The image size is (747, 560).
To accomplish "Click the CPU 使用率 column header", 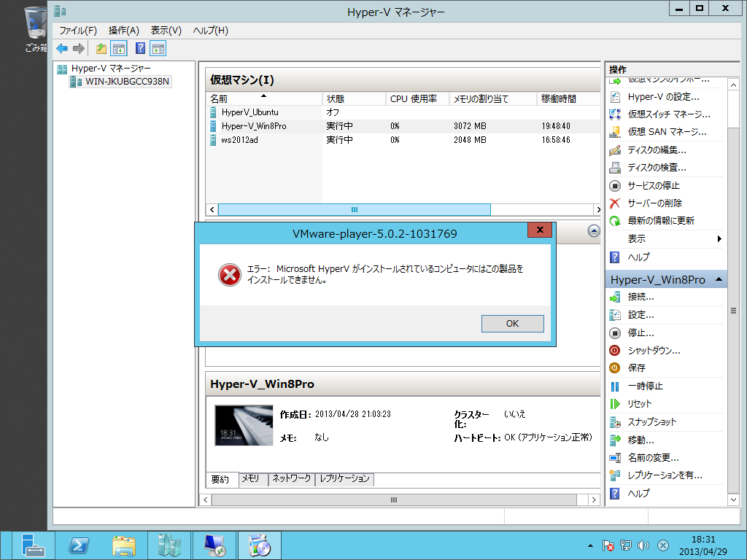I will (418, 99).
